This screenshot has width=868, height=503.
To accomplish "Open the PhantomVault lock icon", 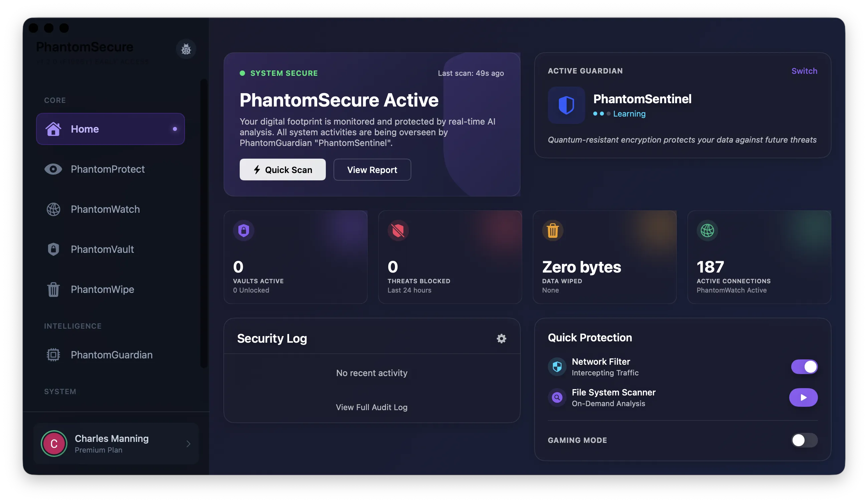I will (x=53, y=249).
